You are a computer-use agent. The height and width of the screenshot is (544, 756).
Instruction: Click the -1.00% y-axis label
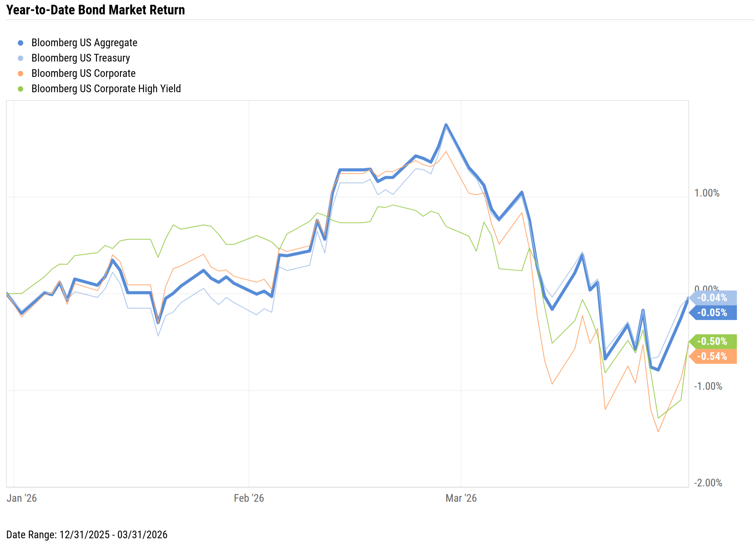tap(708, 386)
